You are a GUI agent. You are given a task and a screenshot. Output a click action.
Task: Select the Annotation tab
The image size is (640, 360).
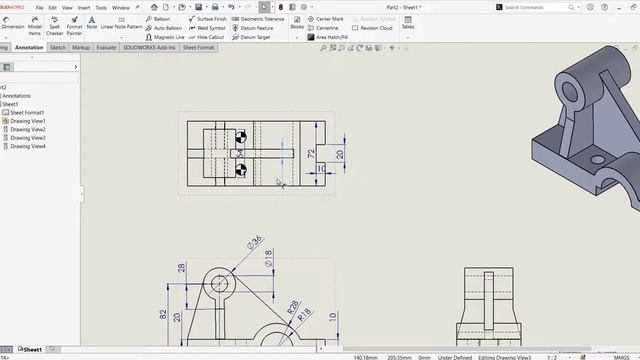(x=29, y=47)
